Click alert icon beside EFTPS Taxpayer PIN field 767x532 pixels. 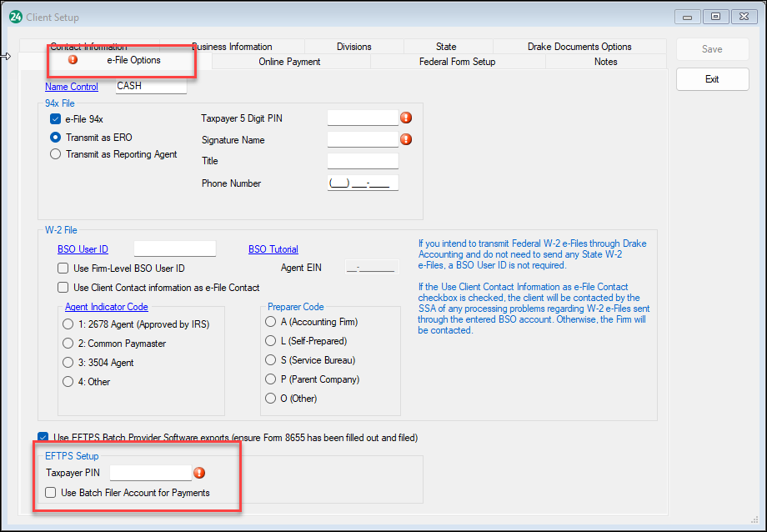[198, 473]
